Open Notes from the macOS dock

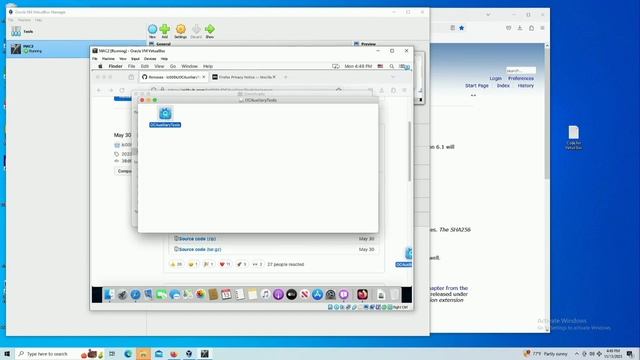pyautogui.click(x=252, y=294)
